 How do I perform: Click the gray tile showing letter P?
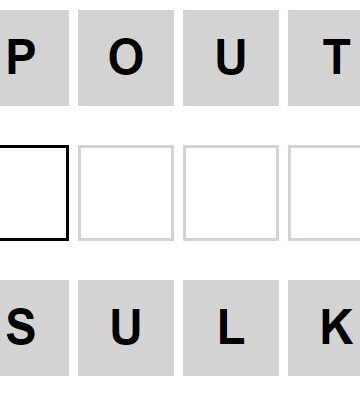coord(34,58)
